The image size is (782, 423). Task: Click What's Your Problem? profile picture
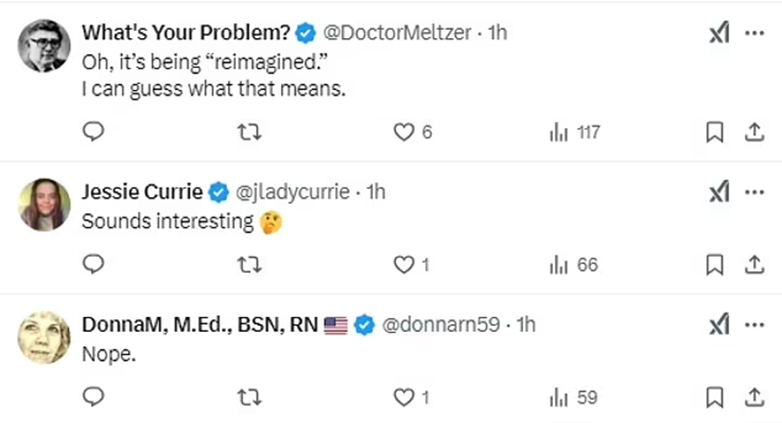44,46
